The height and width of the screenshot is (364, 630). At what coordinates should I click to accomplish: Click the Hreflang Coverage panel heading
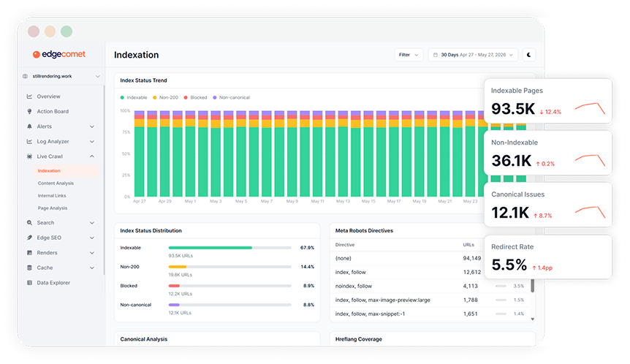pos(359,339)
